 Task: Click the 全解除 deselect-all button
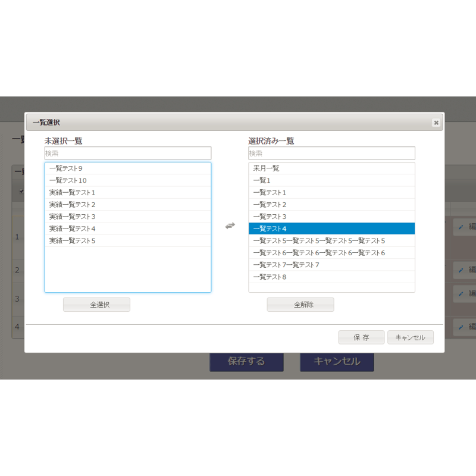point(301,304)
